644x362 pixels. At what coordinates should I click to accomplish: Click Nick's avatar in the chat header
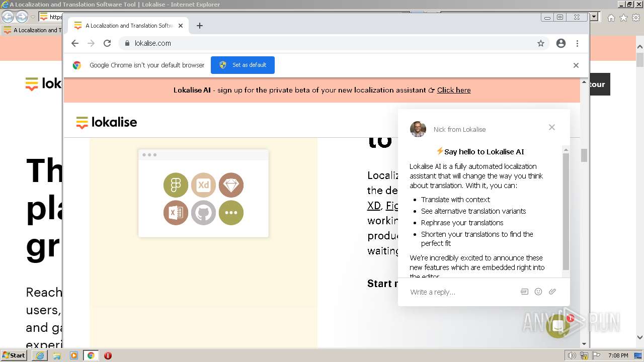click(x=418, y=129)
